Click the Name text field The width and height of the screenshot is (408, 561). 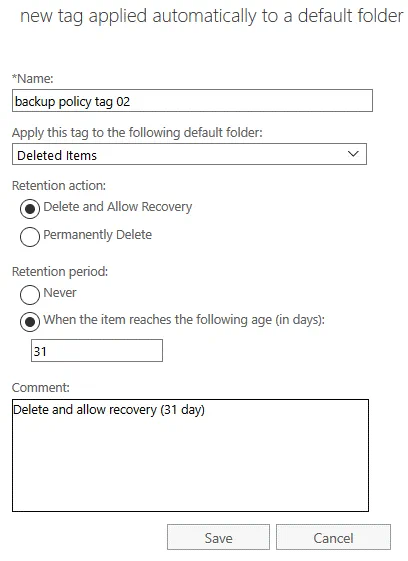192,101
